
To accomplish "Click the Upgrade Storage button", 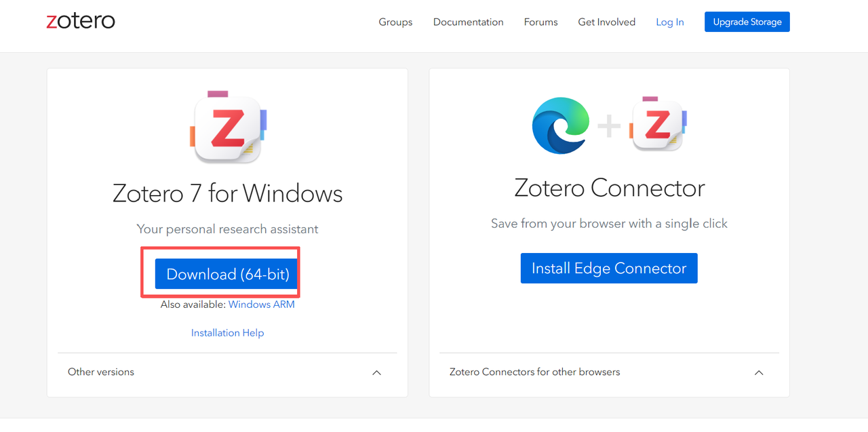I will point(747,22).
